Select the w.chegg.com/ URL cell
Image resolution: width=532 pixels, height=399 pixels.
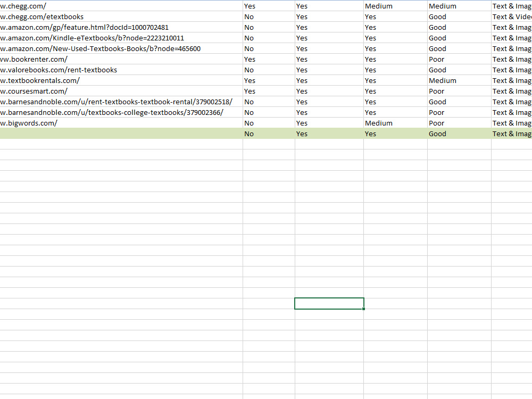[x=121, y=6]
